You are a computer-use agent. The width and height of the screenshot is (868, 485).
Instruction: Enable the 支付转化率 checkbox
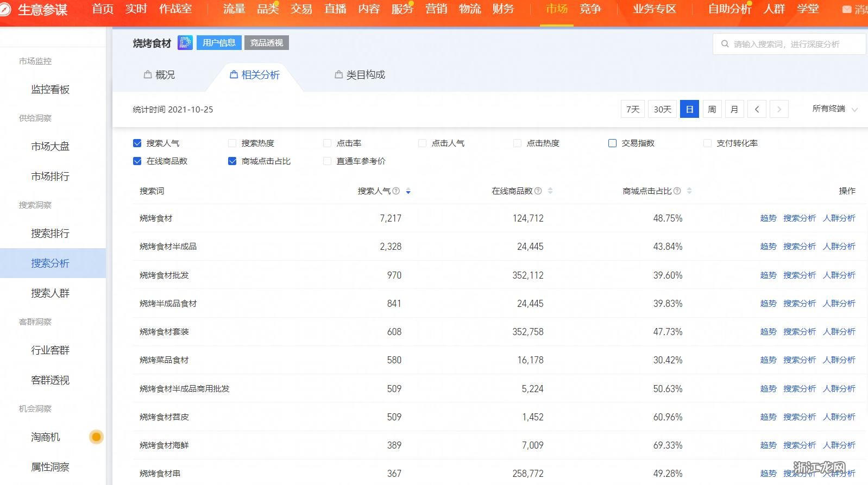click(708, 143)
